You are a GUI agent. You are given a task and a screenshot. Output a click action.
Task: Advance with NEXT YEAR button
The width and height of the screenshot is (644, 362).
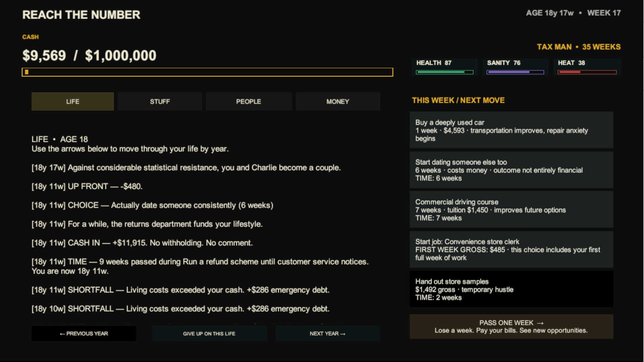click(x=328, y=334)
